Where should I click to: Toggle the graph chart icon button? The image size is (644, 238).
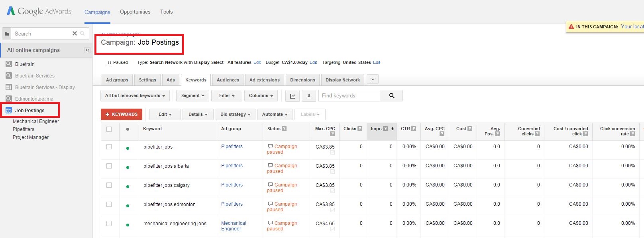tap(293, 96)
